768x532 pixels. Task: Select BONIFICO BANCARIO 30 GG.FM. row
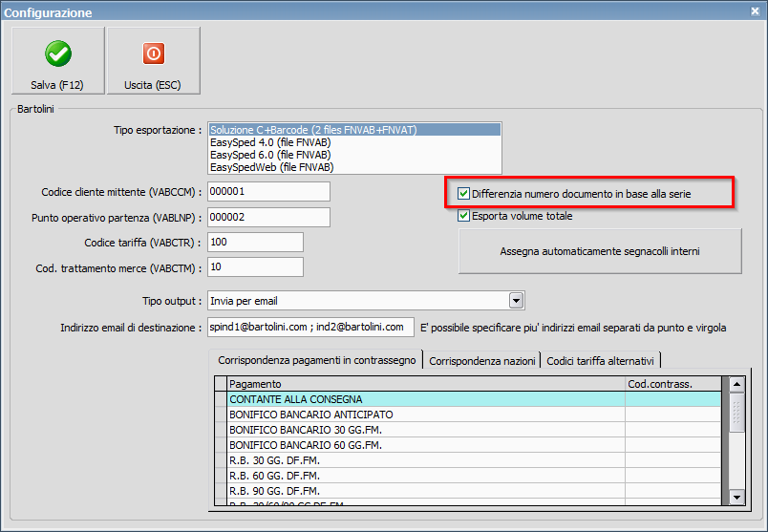coord(468,430)
